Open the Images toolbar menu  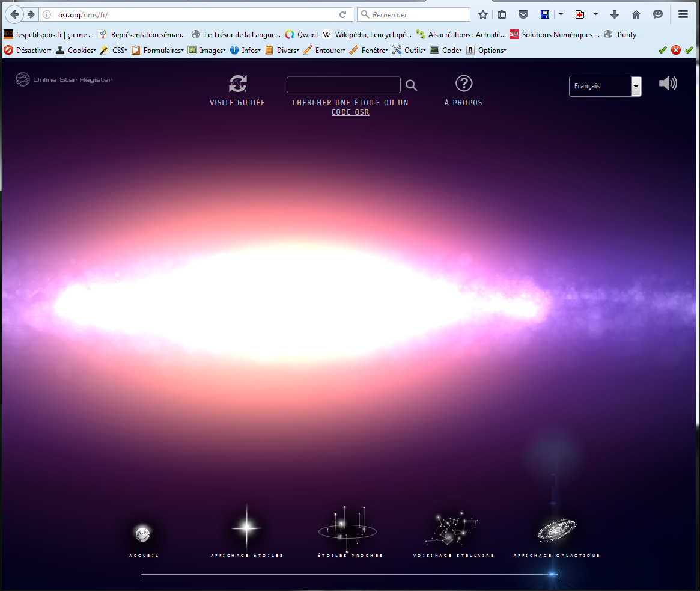(x=207, y=51)
